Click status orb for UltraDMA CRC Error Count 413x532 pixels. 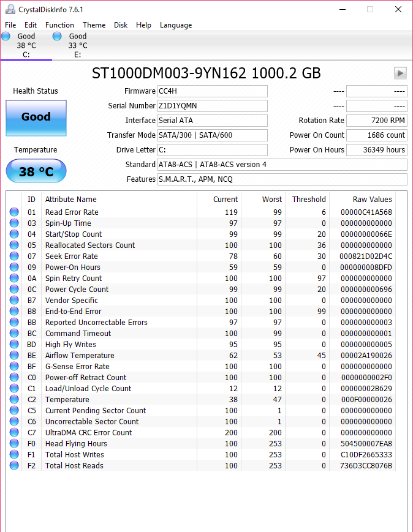(14, 433)
